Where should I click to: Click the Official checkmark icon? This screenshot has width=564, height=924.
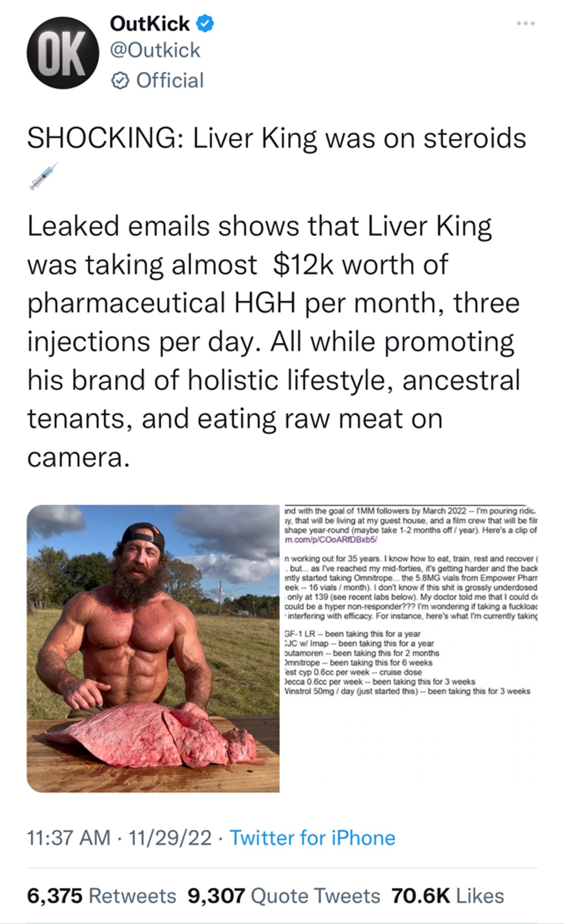point(120,81)
